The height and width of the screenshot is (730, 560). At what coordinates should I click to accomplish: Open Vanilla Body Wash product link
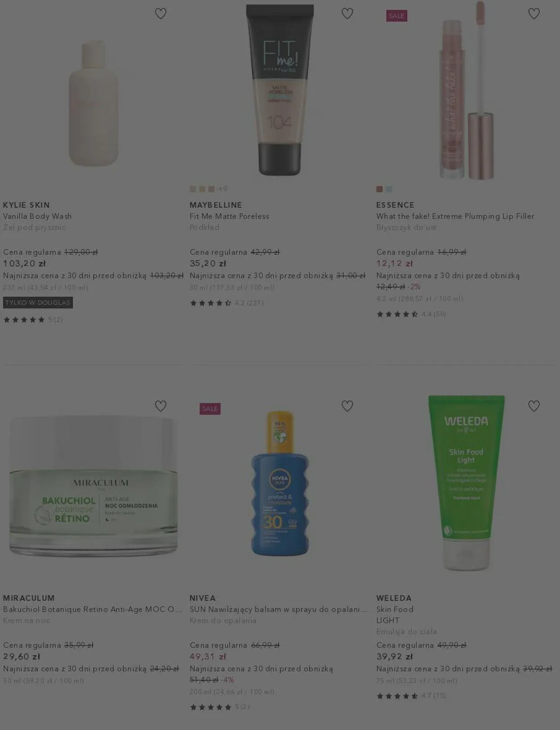click(x=37, y=216)
